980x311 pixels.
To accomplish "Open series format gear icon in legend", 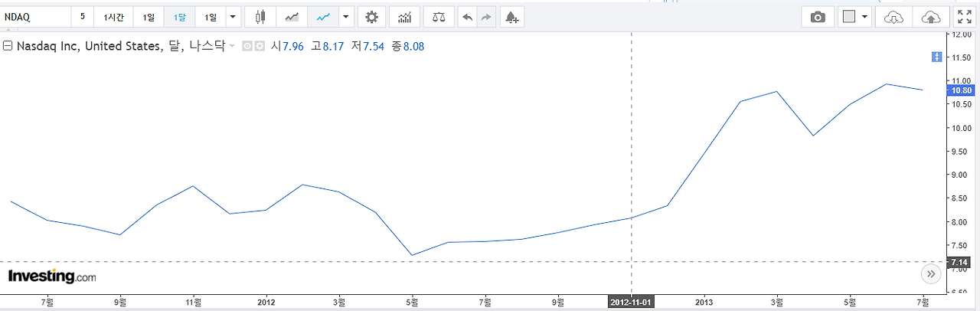I will (x=260, y=46).
